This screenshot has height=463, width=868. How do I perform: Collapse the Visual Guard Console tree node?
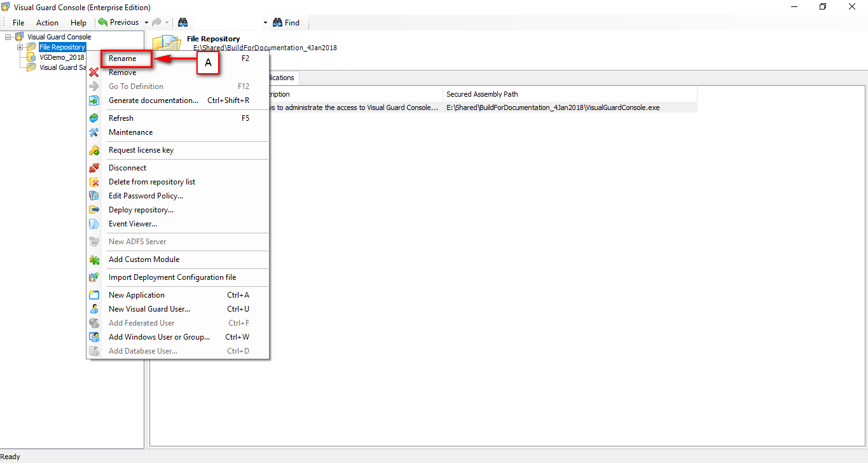click(8, 37)
